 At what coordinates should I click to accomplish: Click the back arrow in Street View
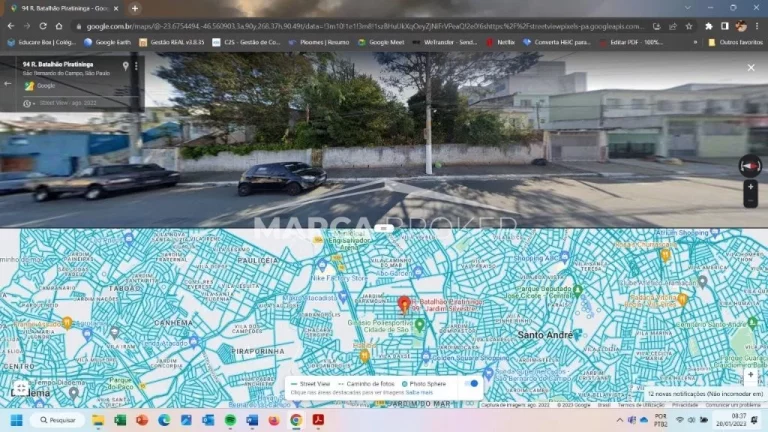coord(8,83)
